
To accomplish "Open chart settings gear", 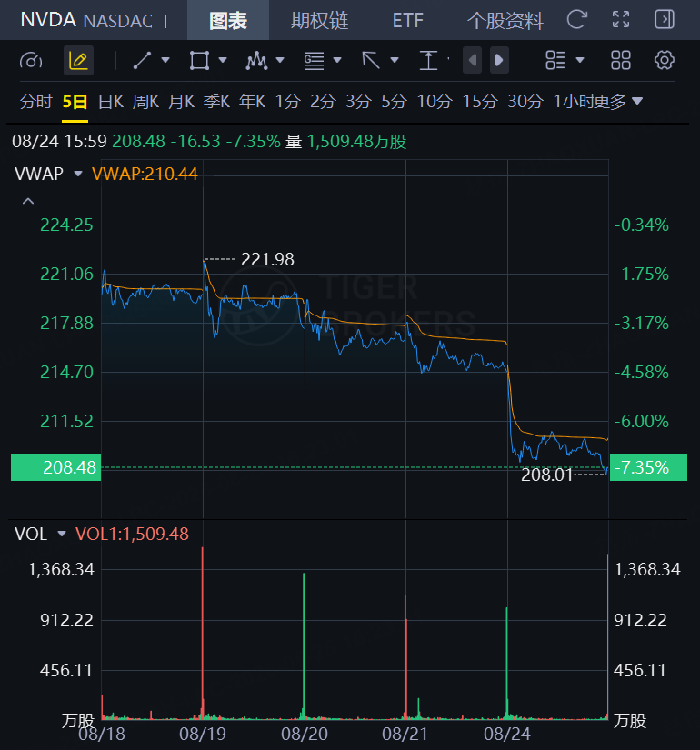I will 665,60.
